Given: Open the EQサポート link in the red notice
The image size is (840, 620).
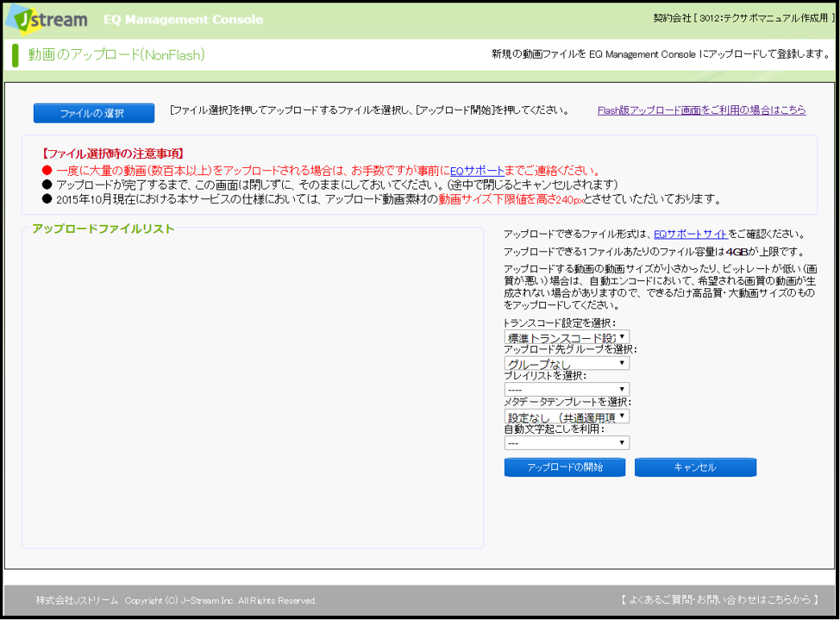Looking at the screenshot, I should (477, 171).
